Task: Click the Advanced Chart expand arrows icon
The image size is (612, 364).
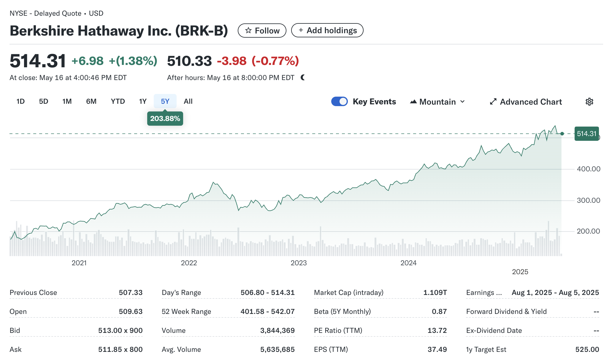Action: pyautogui.click(x=493, y=102)
